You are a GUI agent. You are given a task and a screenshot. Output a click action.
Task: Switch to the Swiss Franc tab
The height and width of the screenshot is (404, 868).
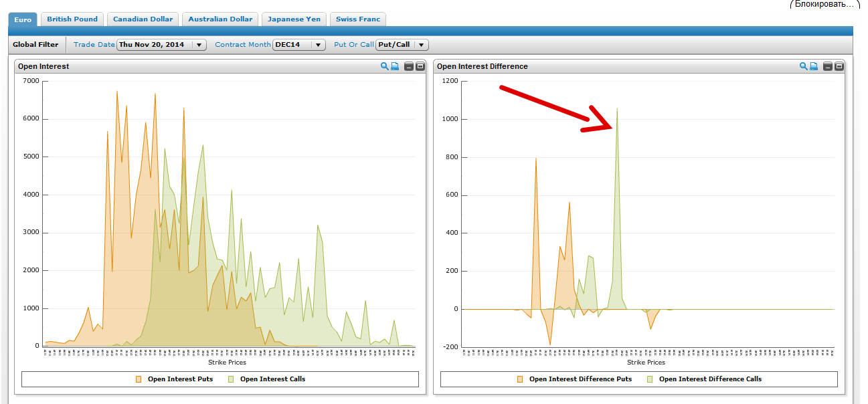pos(358,19)
